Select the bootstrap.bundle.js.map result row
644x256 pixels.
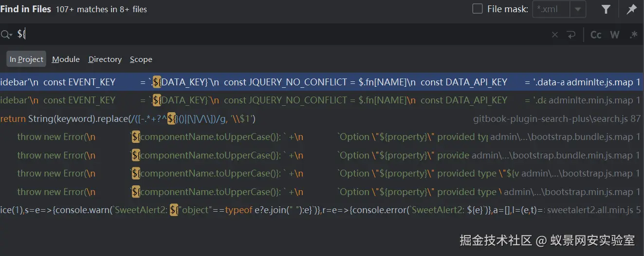click(x=322, y=137)
